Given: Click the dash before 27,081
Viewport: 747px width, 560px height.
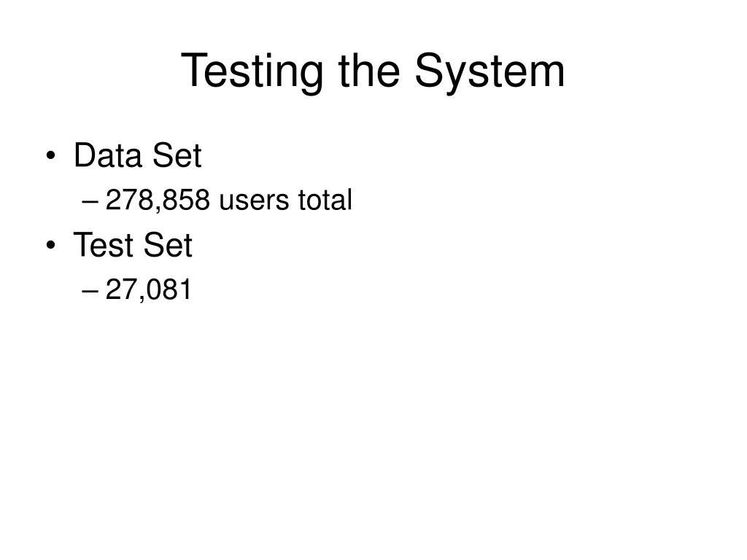Looking at the screenshot, I should (90, 291).
